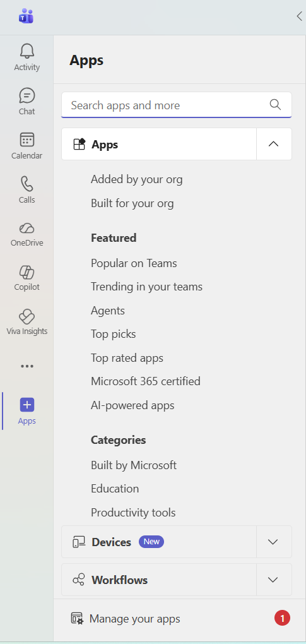
Task: Click the Apps section grid icon
Action: 79,144
